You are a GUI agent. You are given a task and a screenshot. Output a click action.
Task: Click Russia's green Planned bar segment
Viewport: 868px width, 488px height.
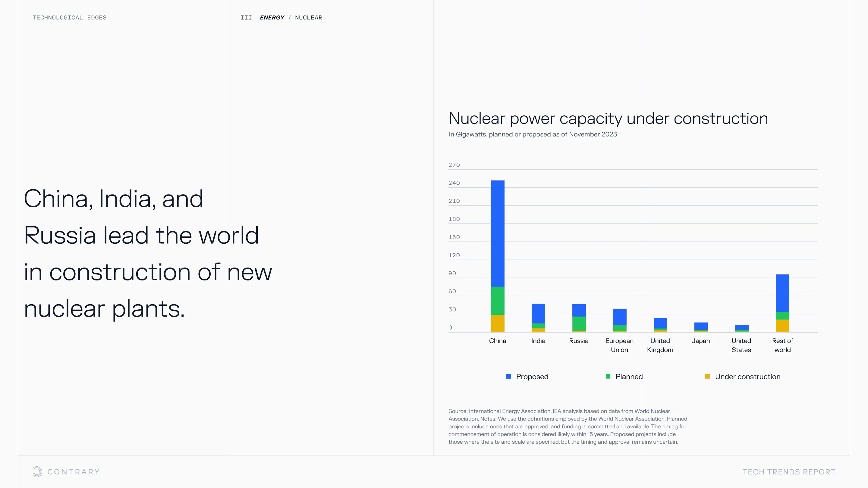[579, 323]
